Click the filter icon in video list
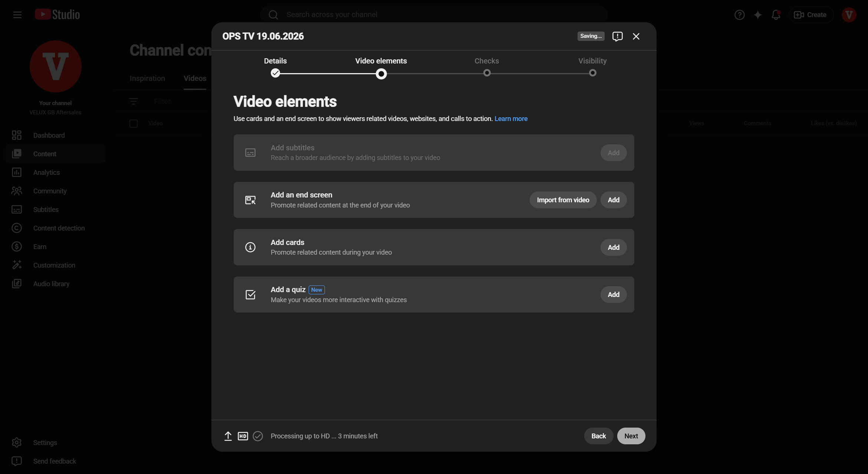The image size is (868, 474). click(134, 101)
